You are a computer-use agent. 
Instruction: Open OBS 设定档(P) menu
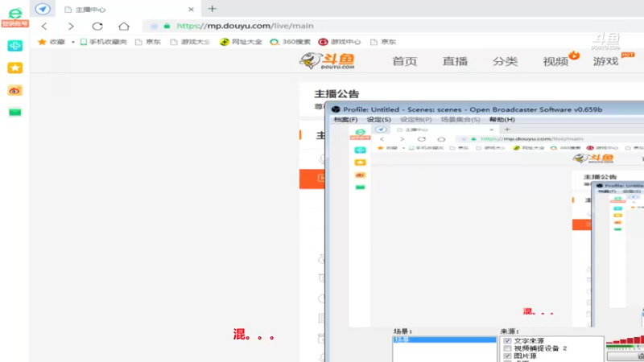click(415, 119)
